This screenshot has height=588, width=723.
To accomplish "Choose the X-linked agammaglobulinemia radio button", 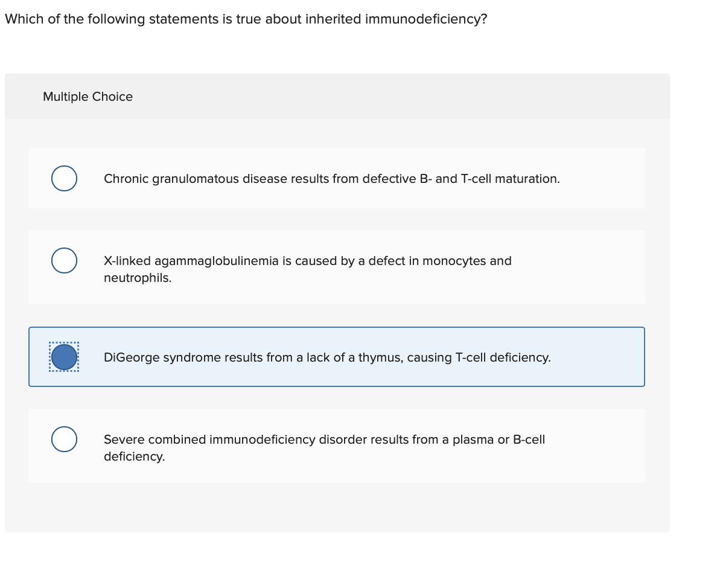I will tap(64, 261).
